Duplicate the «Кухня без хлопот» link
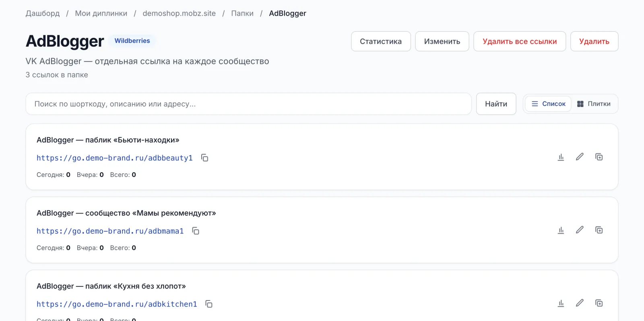This screenshot has height=321, width=644. 599,303
